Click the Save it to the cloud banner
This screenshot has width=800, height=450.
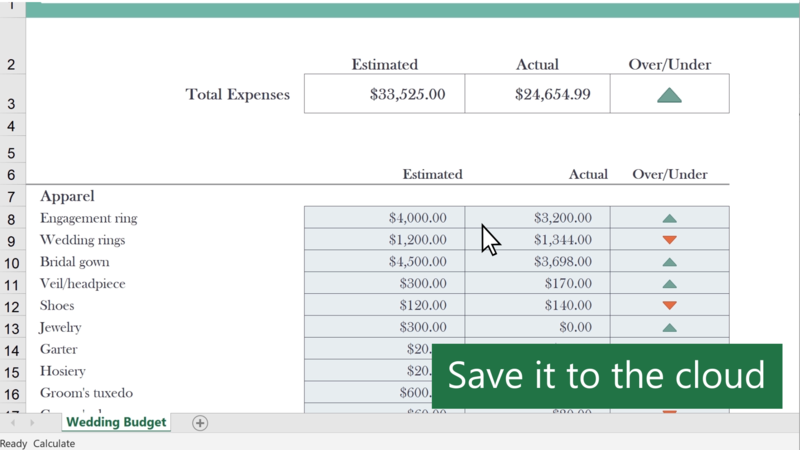click(606, 376)
